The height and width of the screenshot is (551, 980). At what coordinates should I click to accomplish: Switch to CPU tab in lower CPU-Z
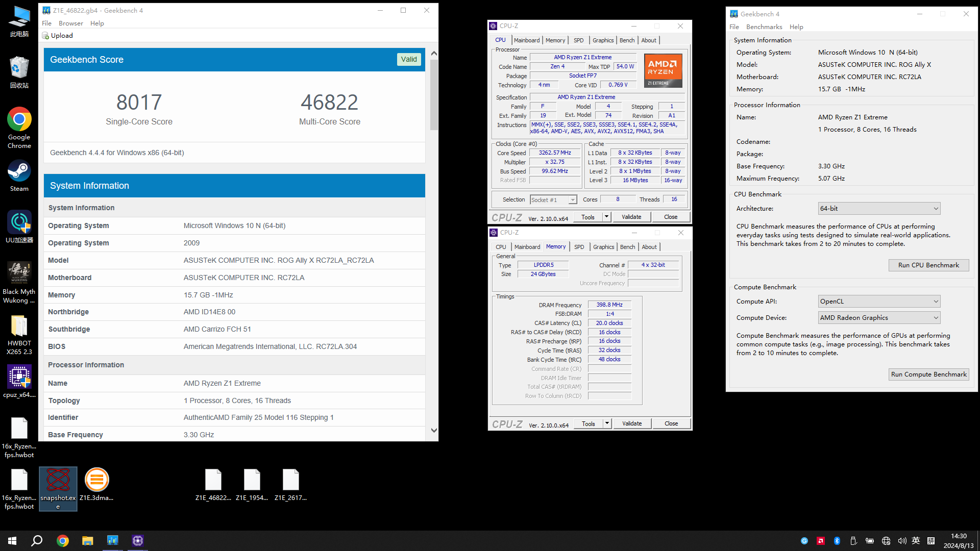pyautogui.click(x=501, y=247)
